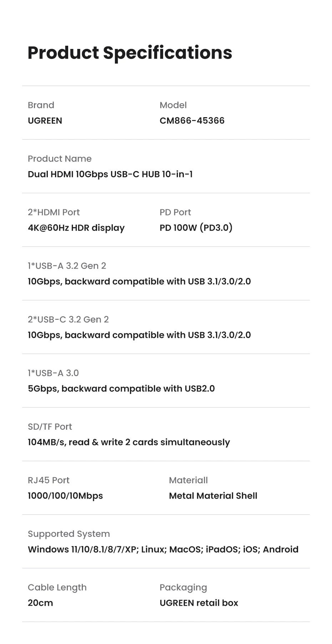
Task: Click the Product Specifications heading
Action: pos(130,53)
